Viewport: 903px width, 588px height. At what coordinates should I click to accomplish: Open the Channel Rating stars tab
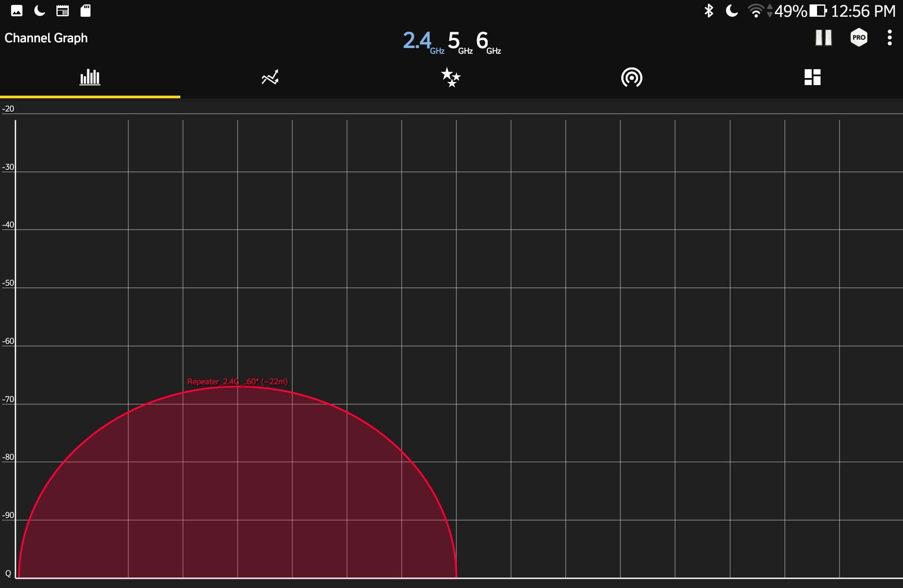click(x=451, y=78)
